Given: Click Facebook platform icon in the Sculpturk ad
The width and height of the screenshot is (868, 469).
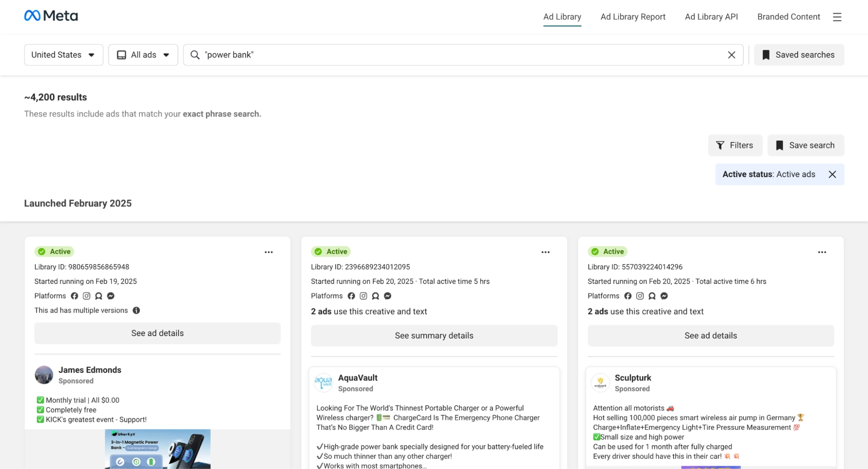Looking at the screenshot, I should tap(628, 296).
